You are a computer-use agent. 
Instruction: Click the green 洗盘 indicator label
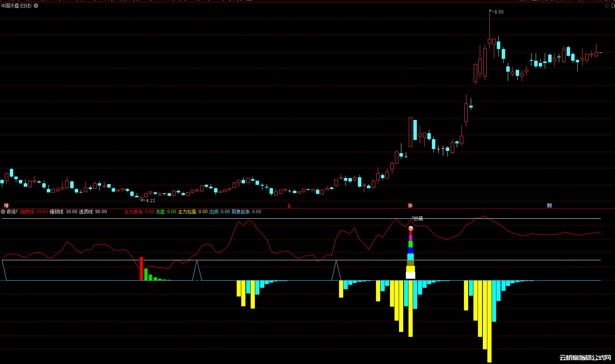click(x=160, y=212)
